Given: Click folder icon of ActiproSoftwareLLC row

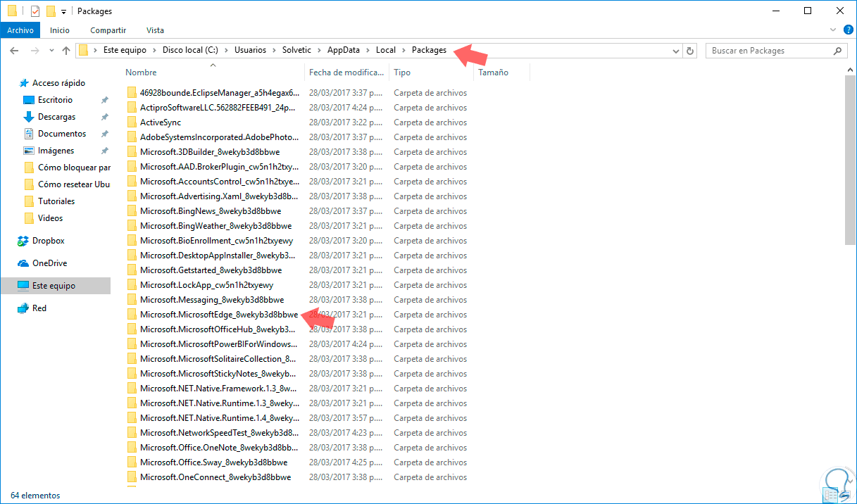Looking at the screenshot, I should pos(131,108).
